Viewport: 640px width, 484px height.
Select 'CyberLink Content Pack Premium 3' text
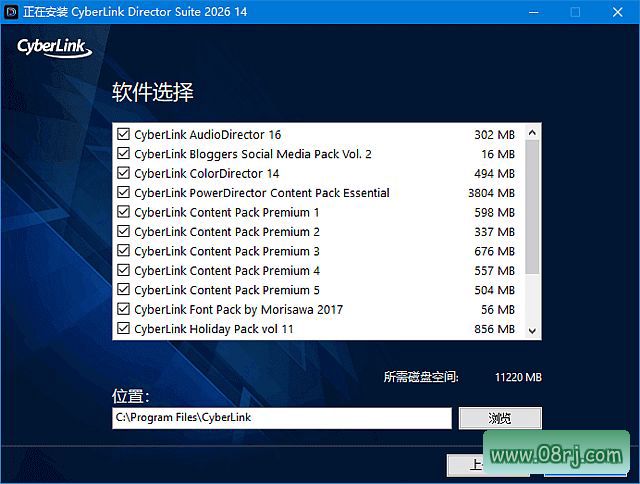click(x=227, y=251)
